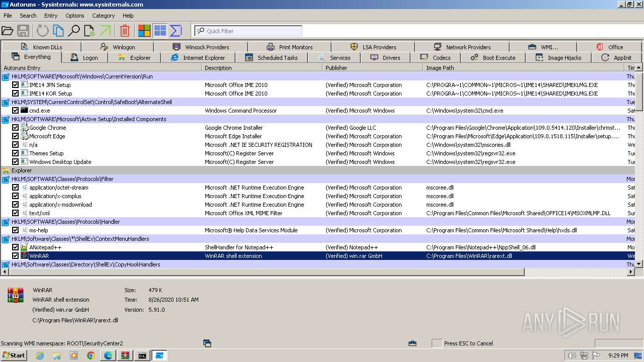Select the HKLM Protocols\Handler registry row
The image size is (644, 362).
[318, 222]
